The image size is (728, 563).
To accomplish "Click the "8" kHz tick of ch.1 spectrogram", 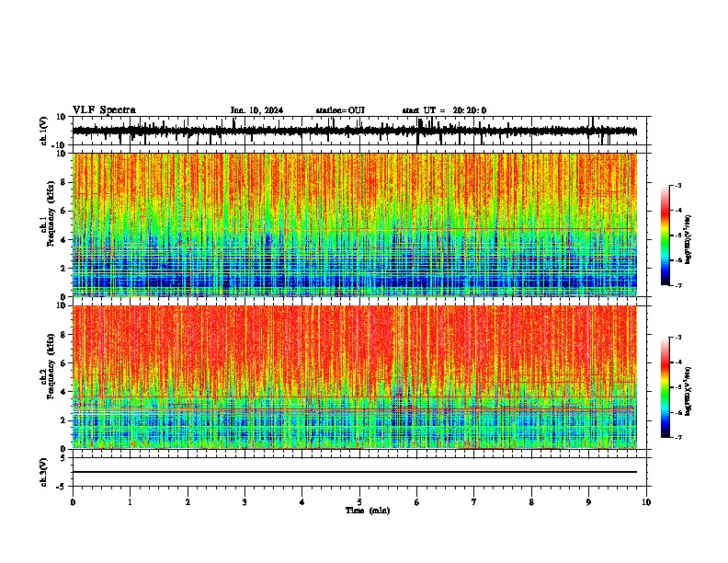I will pos(64,182).
